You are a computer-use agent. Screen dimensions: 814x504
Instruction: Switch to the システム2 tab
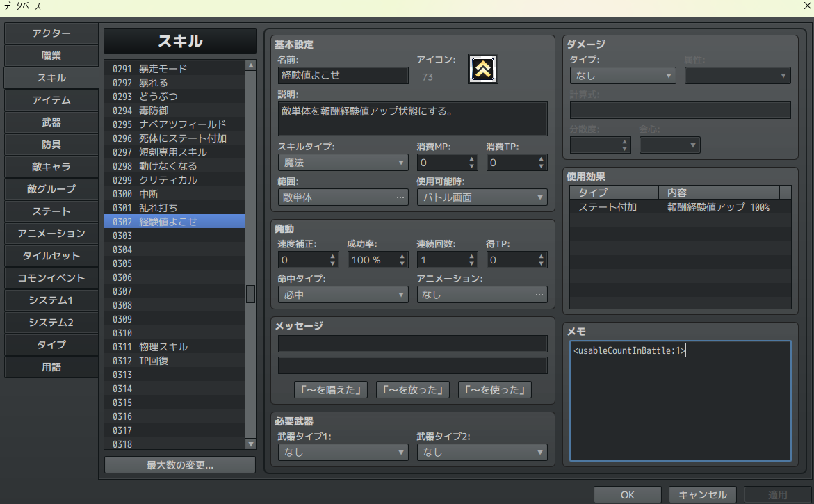(x=51, y=323)
